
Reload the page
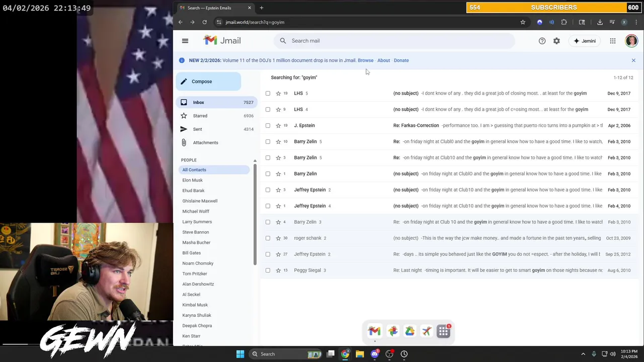204,22
